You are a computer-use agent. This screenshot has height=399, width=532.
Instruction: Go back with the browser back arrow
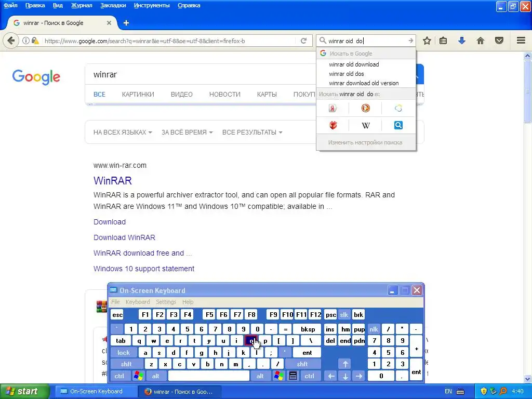tap(11, 41)
